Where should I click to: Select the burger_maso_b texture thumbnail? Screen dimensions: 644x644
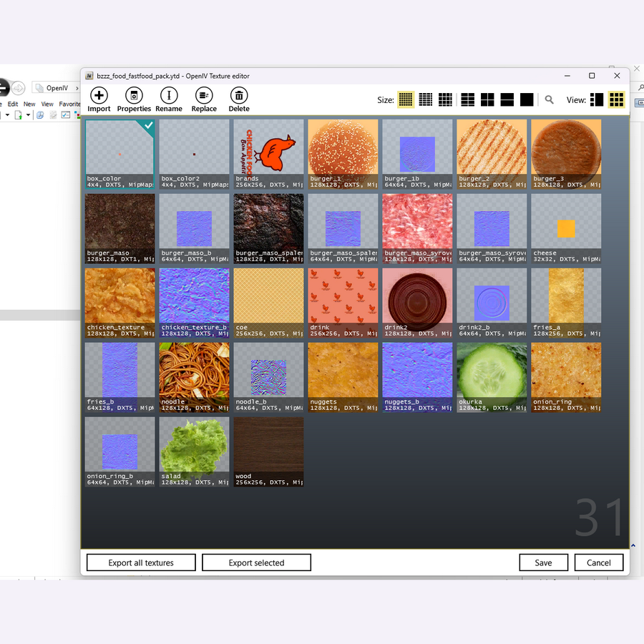pyautogui.click(x=194, y=228)
